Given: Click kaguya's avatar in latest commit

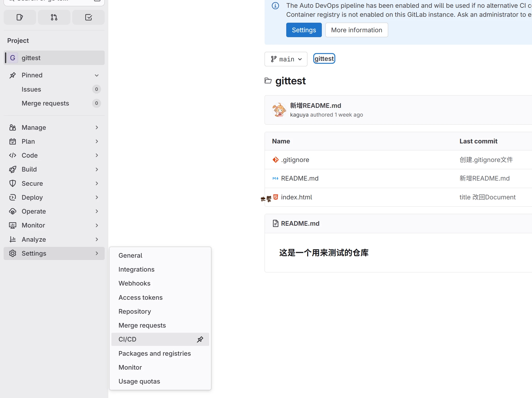Looking at the screenshot, I should click(x=279, y=110).
